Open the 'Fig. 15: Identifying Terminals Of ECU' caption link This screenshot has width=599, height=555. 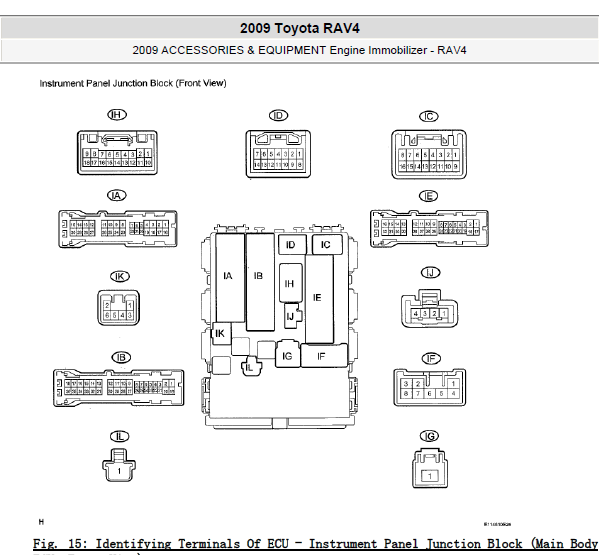coord(316,544)
